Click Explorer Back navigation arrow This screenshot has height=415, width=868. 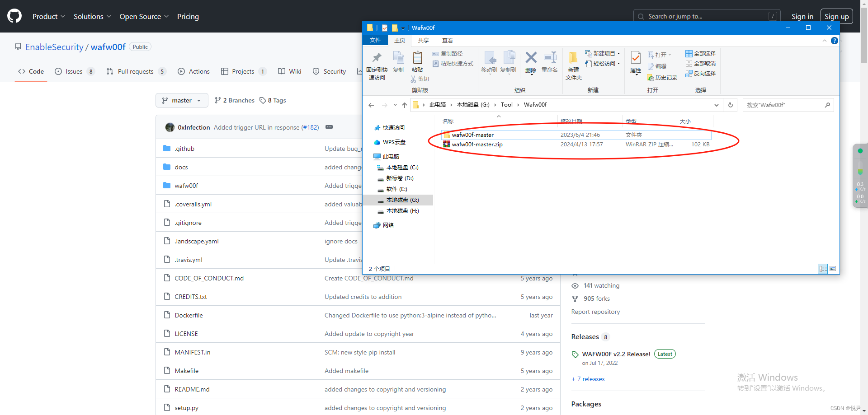[371, 105]
